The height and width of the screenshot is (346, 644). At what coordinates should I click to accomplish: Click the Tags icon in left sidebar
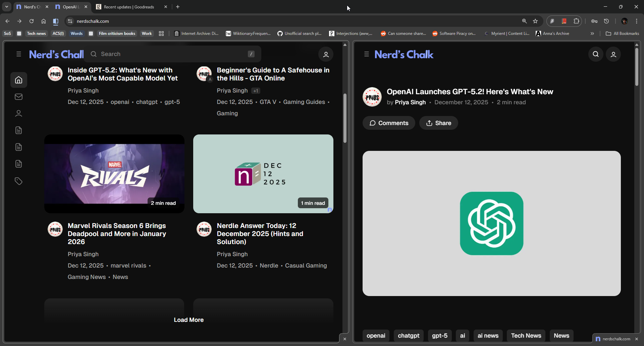[19, 181]
